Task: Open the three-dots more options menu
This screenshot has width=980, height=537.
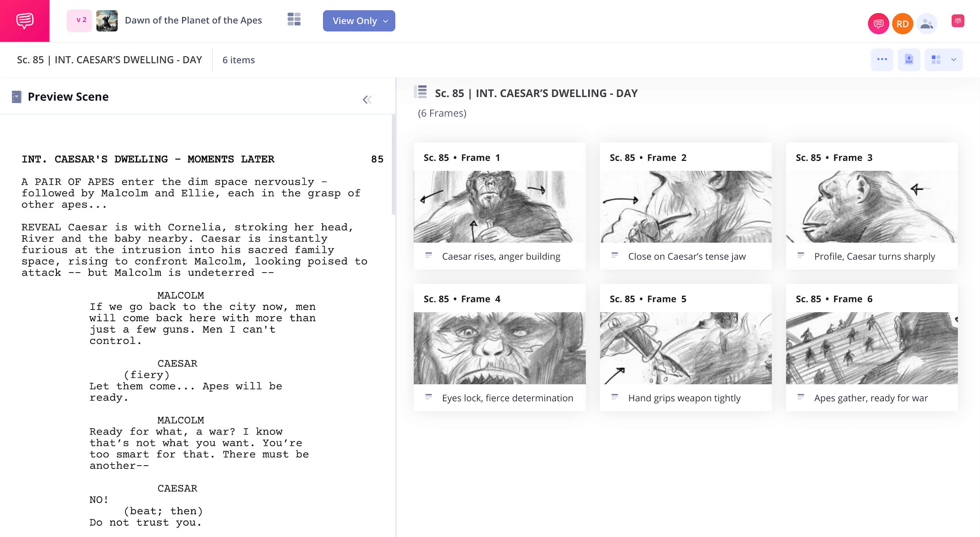Action: coord(882,60)
